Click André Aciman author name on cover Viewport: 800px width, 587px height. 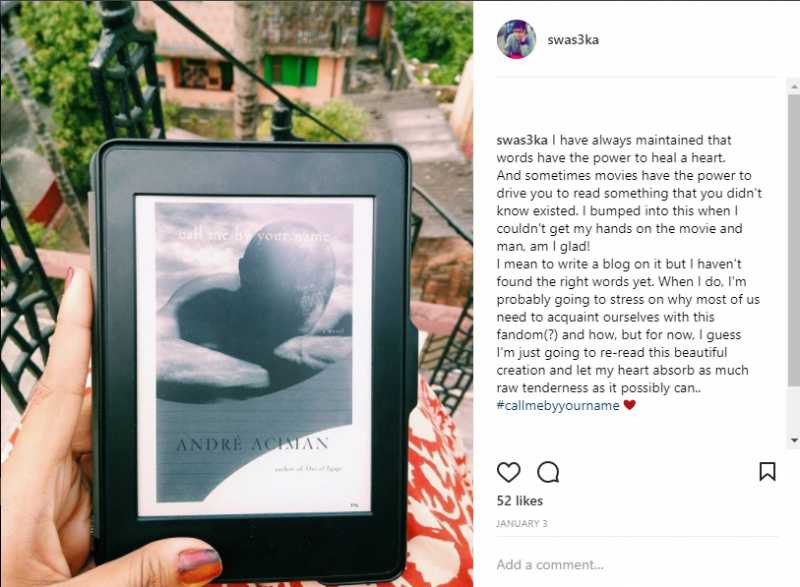[252, 445]
